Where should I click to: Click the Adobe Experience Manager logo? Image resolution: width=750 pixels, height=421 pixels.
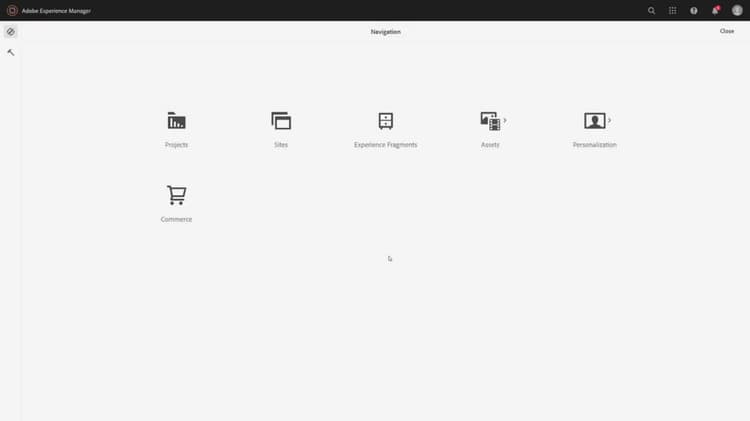pyautogui.click(x=12, y=11)
